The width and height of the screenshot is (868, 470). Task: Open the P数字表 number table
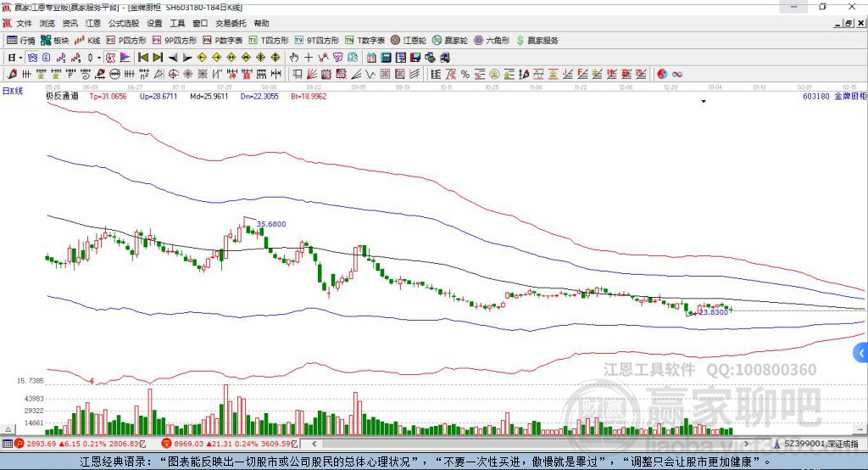coord(223,41)
